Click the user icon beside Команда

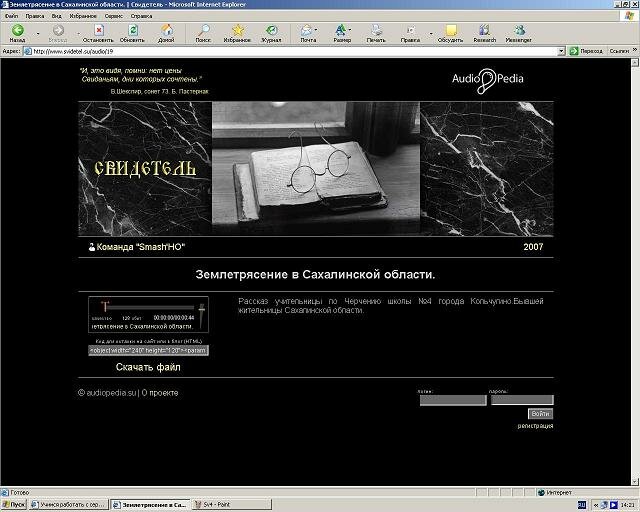pyautogui.click(x=92, y=247)
